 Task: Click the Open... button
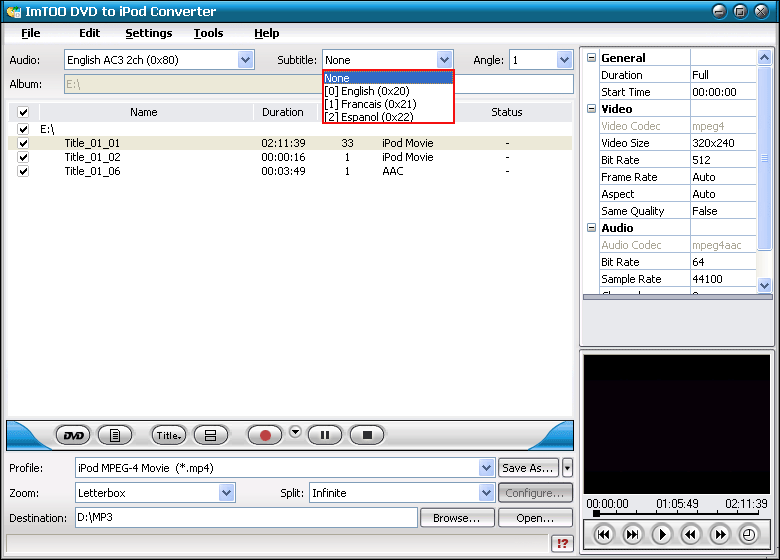(535, 518)
